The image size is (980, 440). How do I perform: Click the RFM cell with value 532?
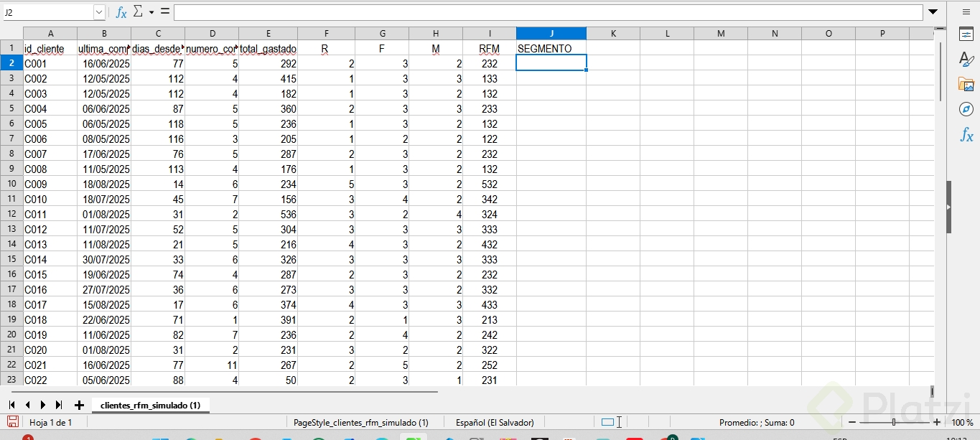tap(489, 184)
